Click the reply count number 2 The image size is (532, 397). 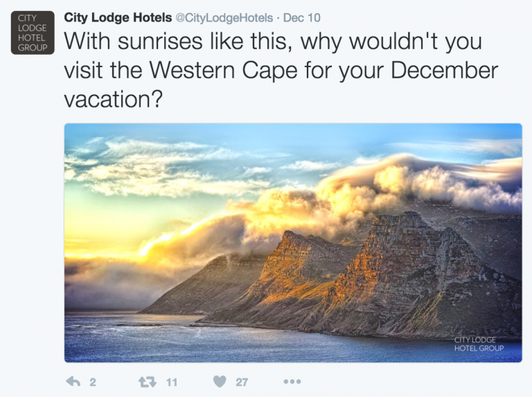(93, 382)
